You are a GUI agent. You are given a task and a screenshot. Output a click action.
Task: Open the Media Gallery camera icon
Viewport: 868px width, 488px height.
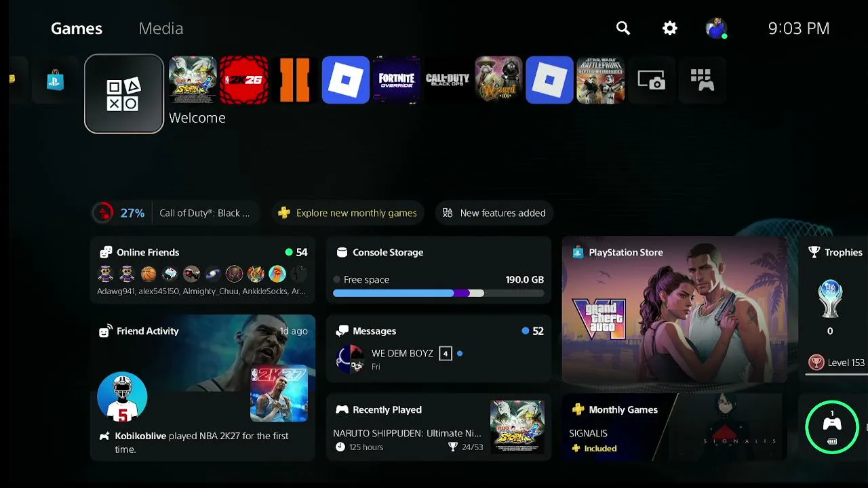(x=651, y=80)
